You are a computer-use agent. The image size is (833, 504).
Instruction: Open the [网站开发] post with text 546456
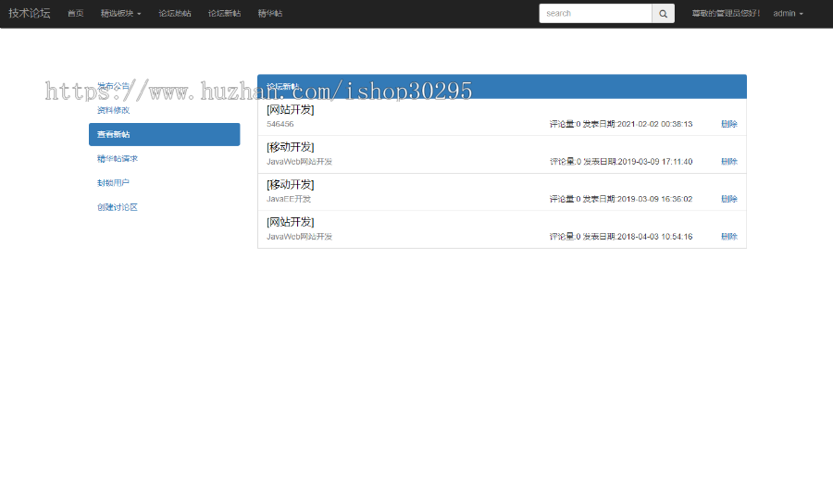290,110
